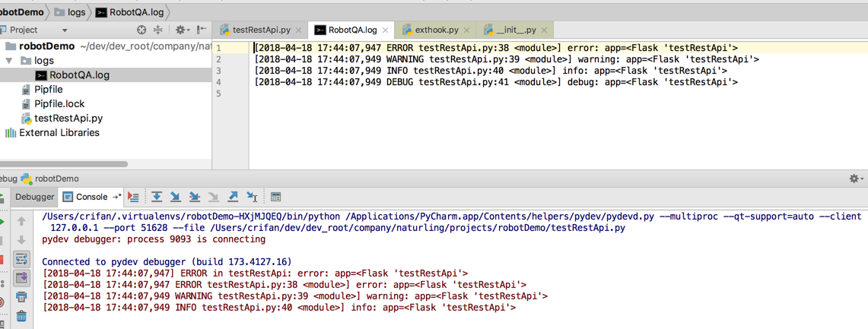Click Resume Program green arrow

click(2, 222)
